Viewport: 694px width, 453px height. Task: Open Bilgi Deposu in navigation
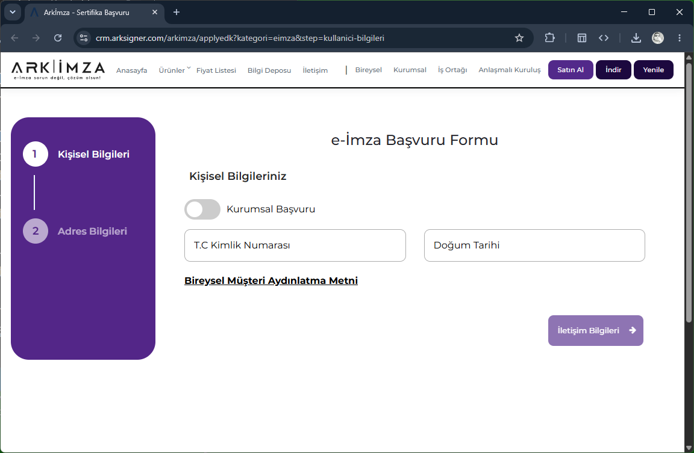pos(269,70)
